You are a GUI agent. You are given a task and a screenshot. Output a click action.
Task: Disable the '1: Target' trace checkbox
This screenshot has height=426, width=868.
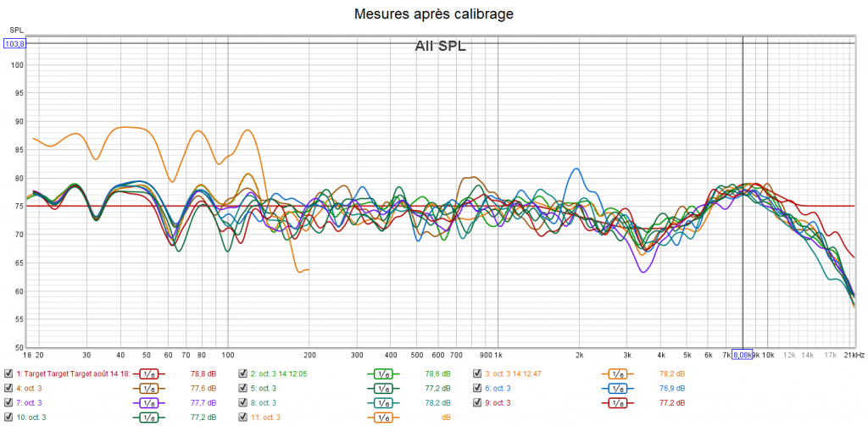[x=8, y=373]
